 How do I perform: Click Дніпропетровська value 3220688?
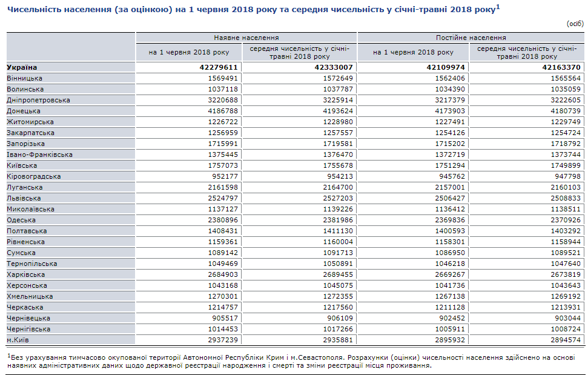click(x=220, y=100)
